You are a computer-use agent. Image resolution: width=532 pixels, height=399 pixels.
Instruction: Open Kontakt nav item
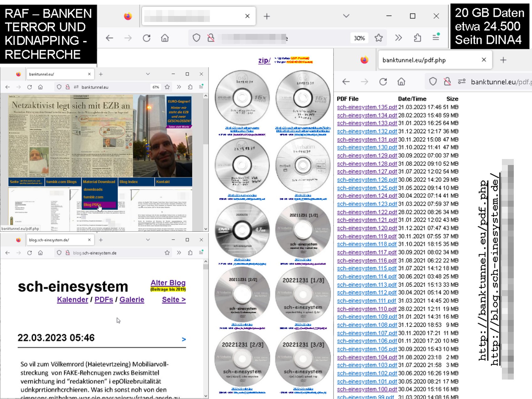tap(163, 182)
